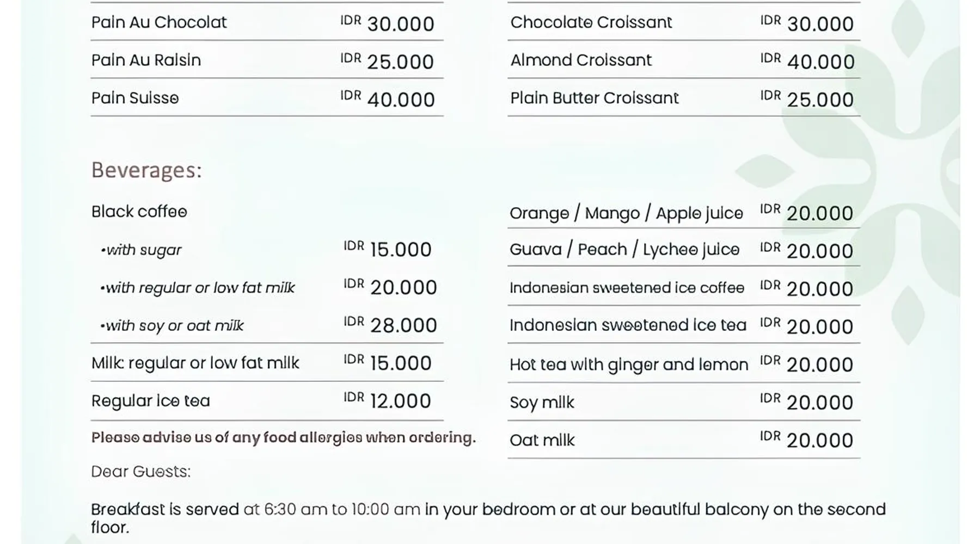Select Hot tea with ginger and lemon
This screenshot has height=544, width=980.
[x=629, y=364]
